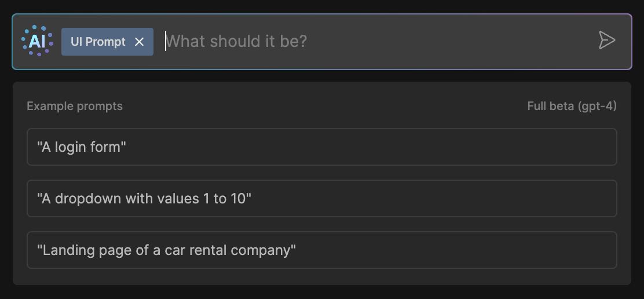Click the gpt-4 model indicator text
Viewport: 644px width, 299px height.
597,106
